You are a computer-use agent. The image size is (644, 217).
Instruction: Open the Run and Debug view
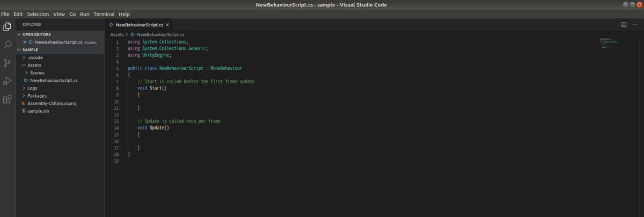pyautogui.click(x=8, y=81)
